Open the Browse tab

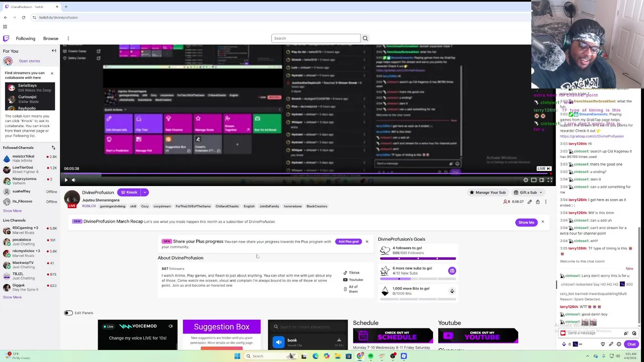[51, 38]
